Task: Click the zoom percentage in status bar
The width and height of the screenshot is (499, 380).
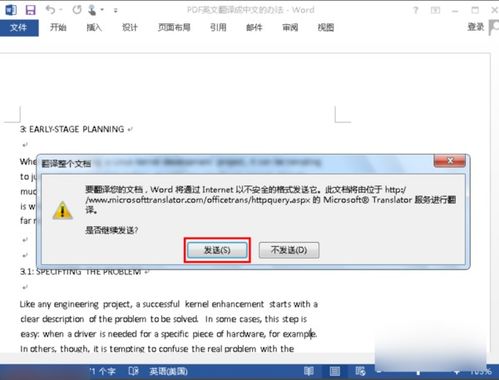Action: (x=481, y=371)
